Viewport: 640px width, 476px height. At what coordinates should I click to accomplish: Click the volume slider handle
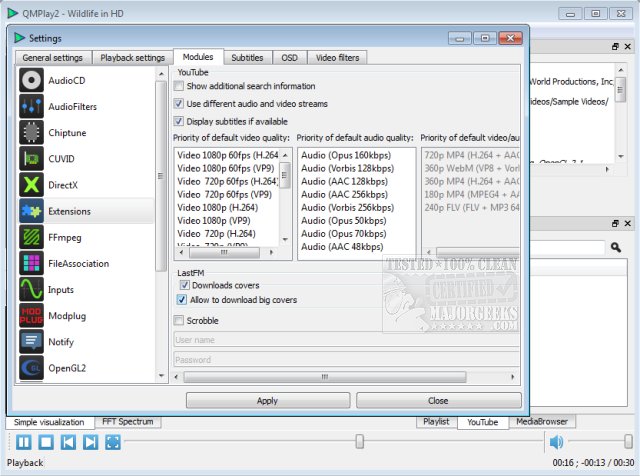pyautogui.click(x=628, y=441)
